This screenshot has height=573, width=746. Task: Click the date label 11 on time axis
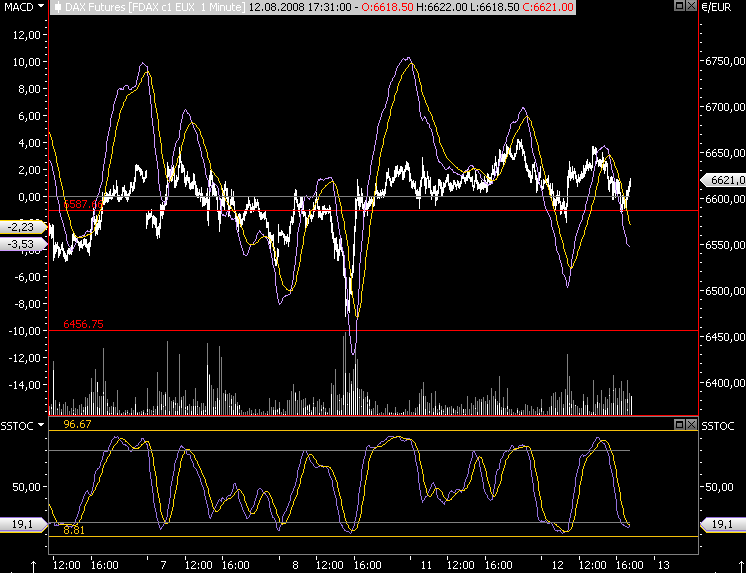[x=426, y=565]
